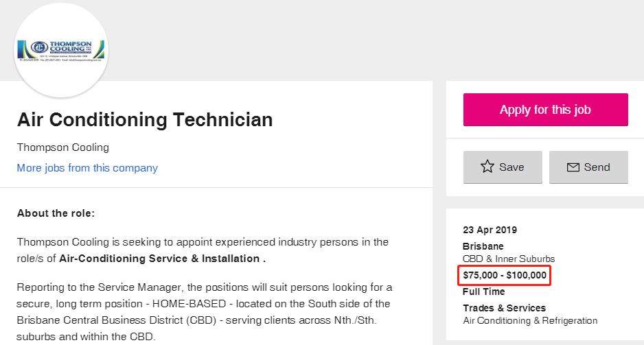Open More jobs from this company link

tap(87, 168)
